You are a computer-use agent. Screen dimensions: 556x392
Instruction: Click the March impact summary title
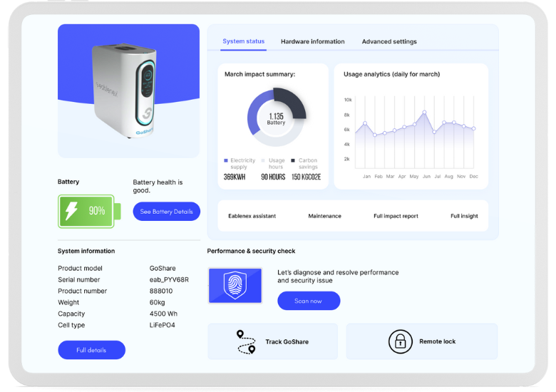coord(260,74)
